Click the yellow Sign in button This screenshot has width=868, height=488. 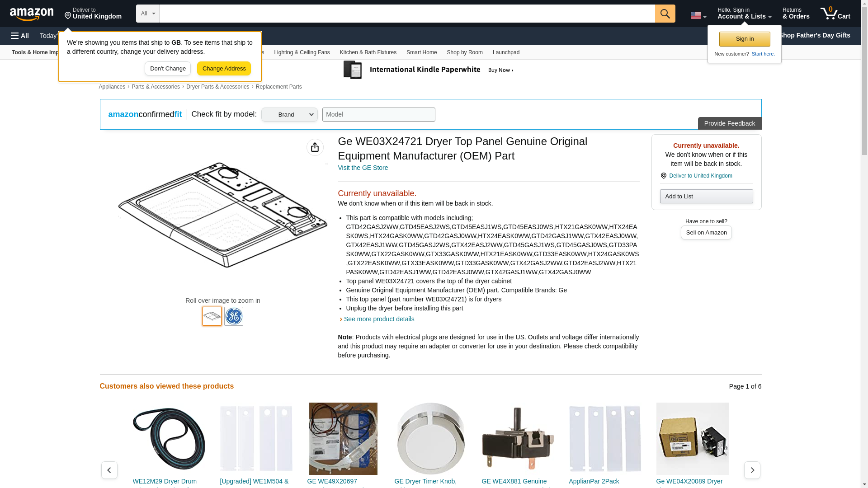[744, 39]
